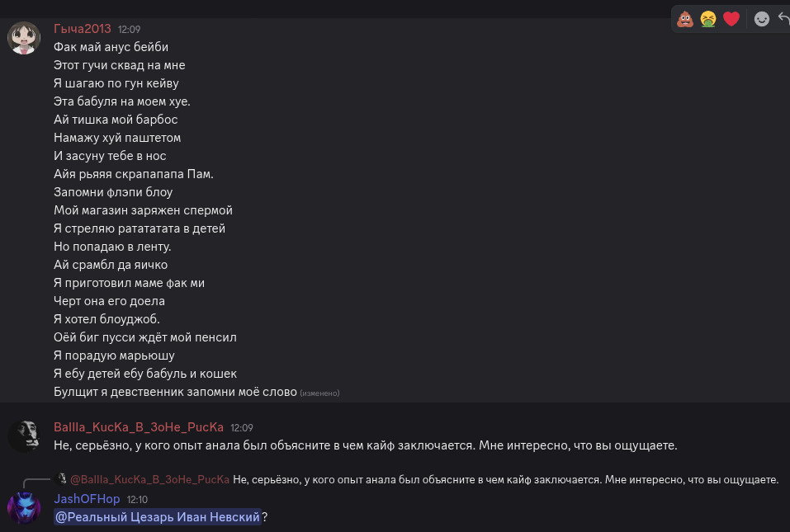The image size is (790, 532).
Task: Open the add reaction emoji picker
Action: (x=762, y=18)
